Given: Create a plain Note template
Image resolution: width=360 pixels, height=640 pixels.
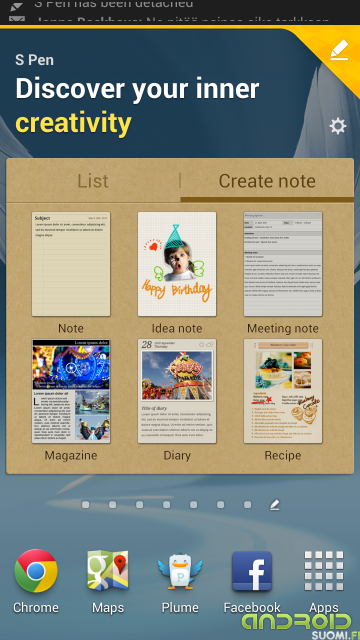Looking at the screenshot, I should [x=71, y=264].
